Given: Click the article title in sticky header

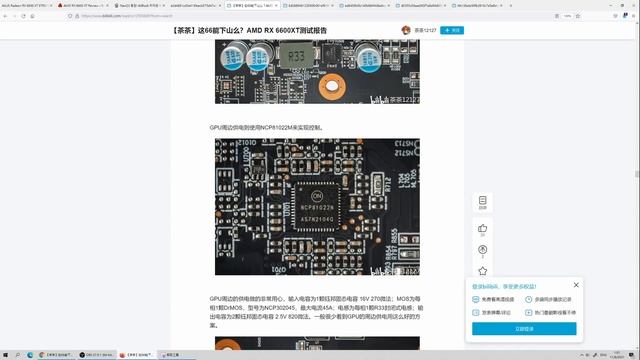Looking at the screenshot, I should pos(249,30).
